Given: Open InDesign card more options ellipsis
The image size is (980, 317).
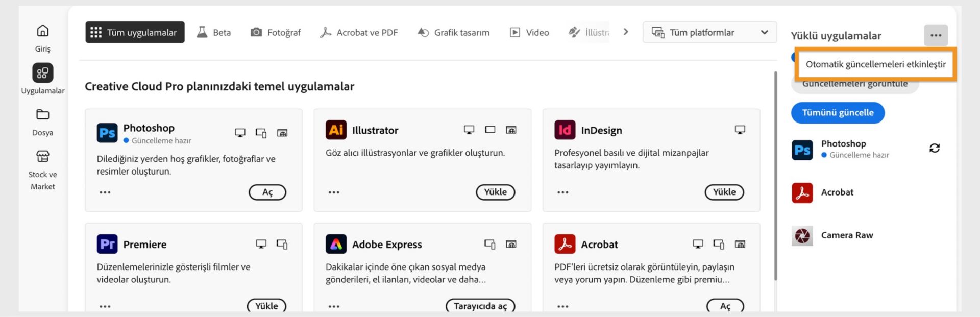Looking at the screenshot, I should pos(562,192).
